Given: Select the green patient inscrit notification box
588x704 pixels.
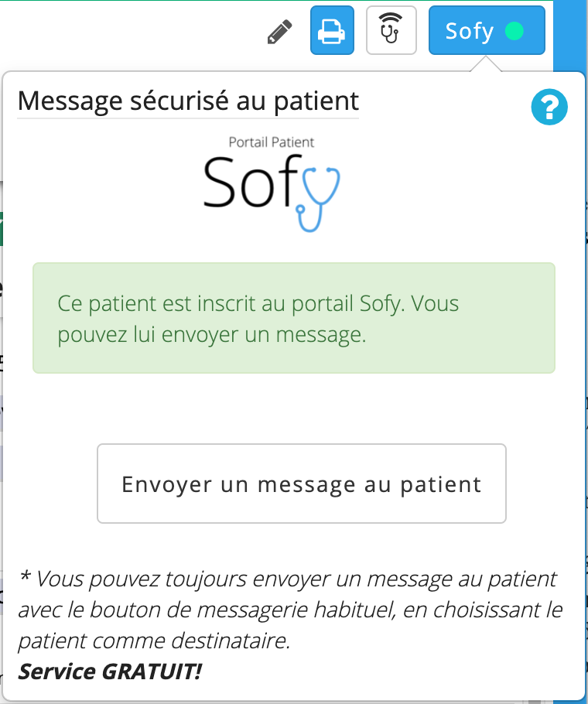Looking at the screenshot, I should coord(294,318).
